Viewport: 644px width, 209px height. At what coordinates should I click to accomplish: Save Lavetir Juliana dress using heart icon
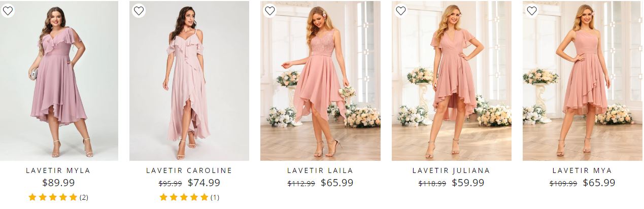tap(401, 11)
